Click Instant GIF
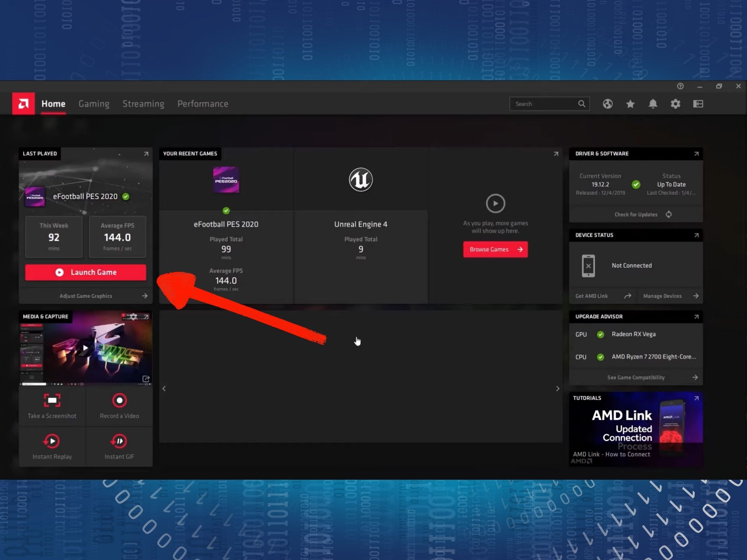This screenshot has height=560, width=747. coord(120,447)
